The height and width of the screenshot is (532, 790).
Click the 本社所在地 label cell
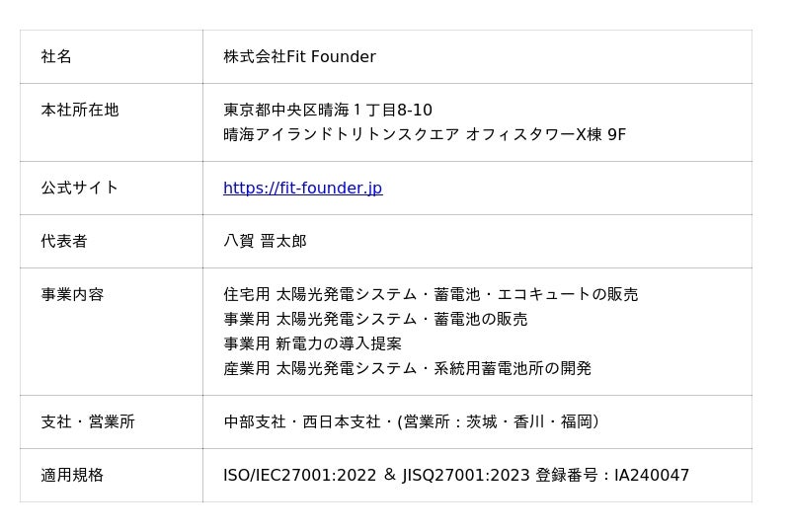[80, 111]
